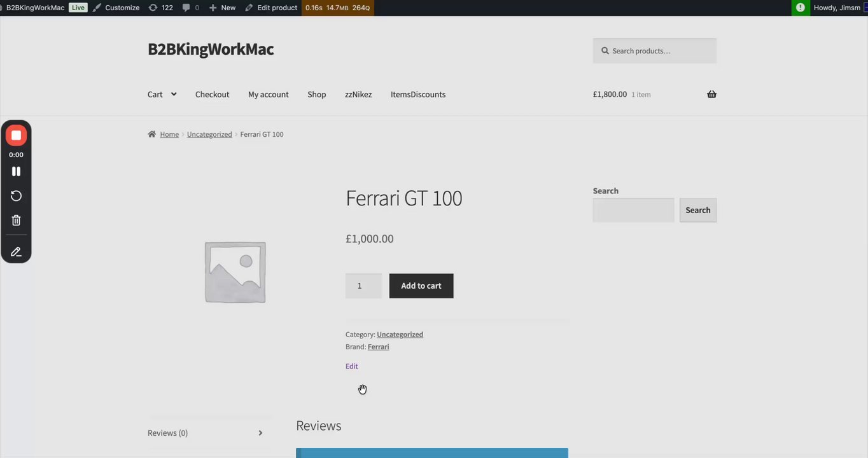This screenshot has width=868, height=458.
Task: Click the B2BKingWorkMac site title
Action: click(211, 50)
